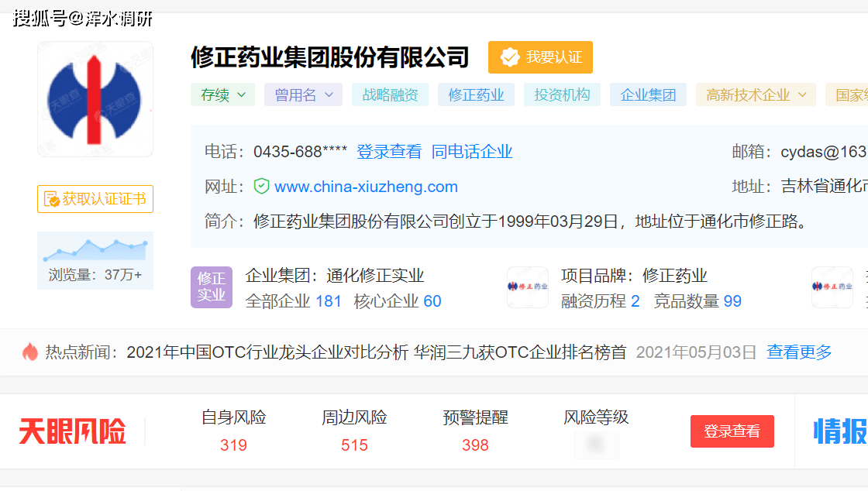Click the cydas@163 email address
This screenshot has width=868, height=491.
(x=824, y=152)
